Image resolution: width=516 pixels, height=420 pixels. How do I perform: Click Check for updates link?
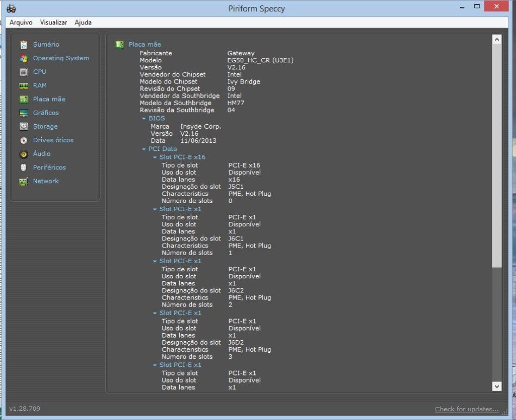click(467, 409)
